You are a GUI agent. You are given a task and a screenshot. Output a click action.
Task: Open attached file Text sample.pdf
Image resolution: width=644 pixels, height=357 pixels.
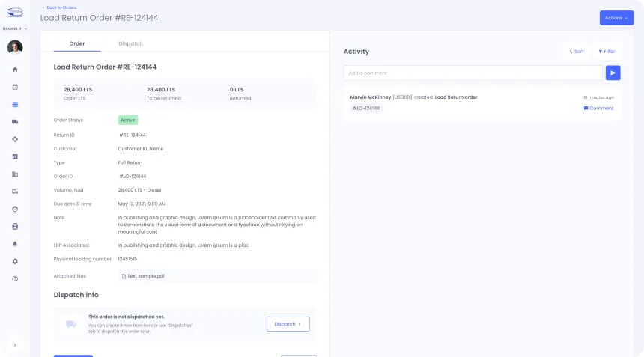click(145, 276)
